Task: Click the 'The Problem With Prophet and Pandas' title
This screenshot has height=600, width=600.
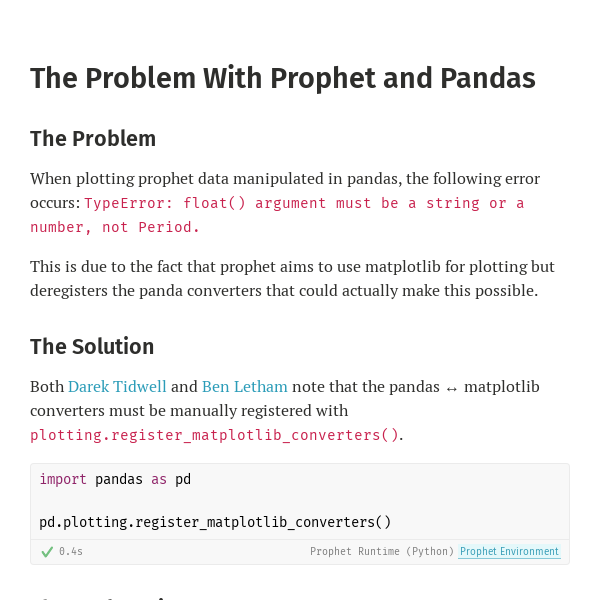Action: point(283,78)
